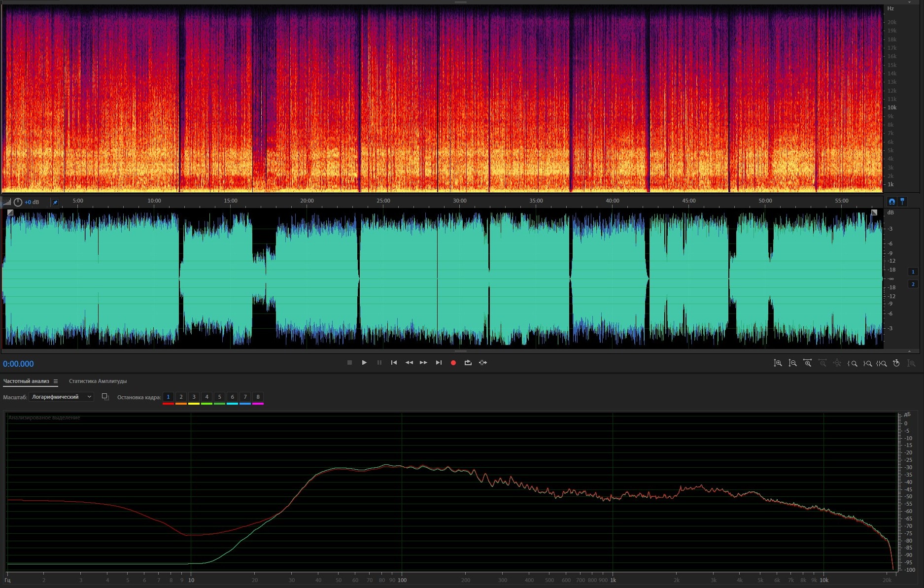Click the red Record button
Image resolution: width=924 pixels, height=588 pixels.
click(453, 363)
